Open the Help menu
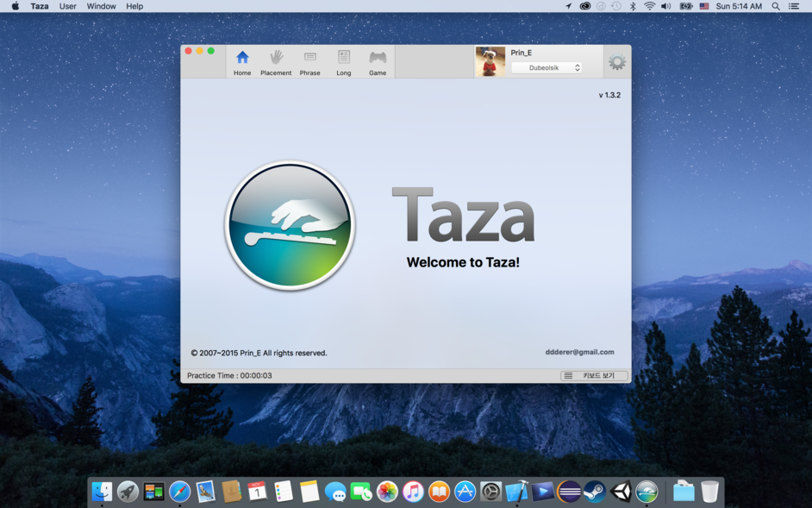Viewport: 812px width, 508px height. pyautogui.click(x=134, y=6)
